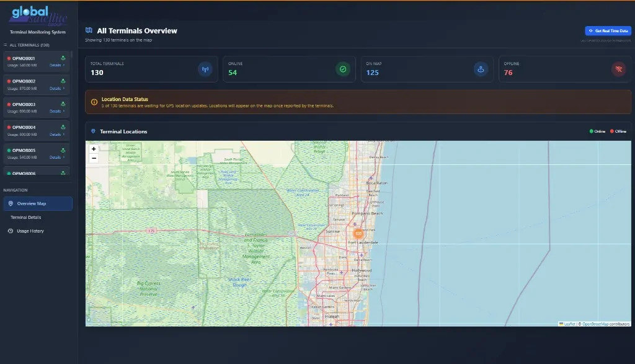Open Details for terminal OPMOB003
This screenshot has height=364, width=635.
tap(56, 112)
